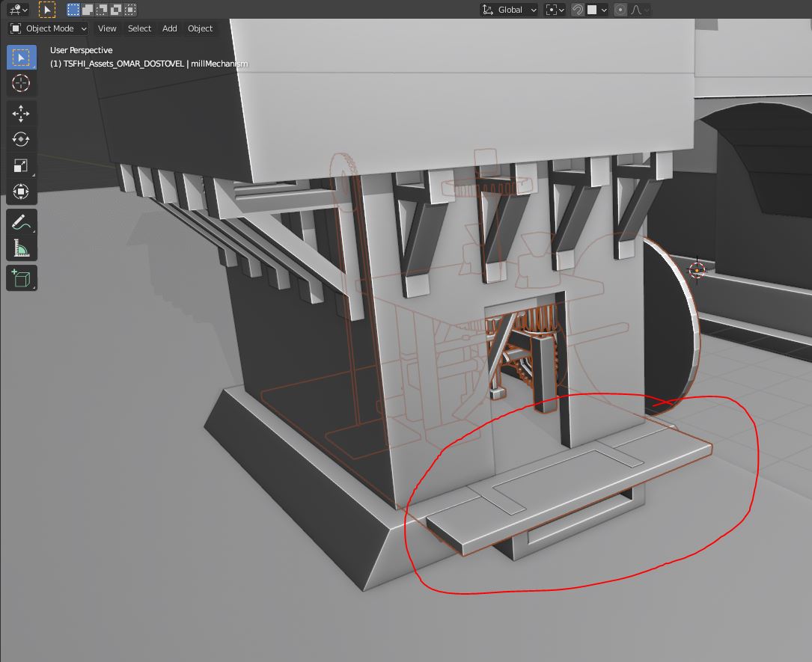Open the Select menu
812x662 pixels.
(x=139, y=28)
